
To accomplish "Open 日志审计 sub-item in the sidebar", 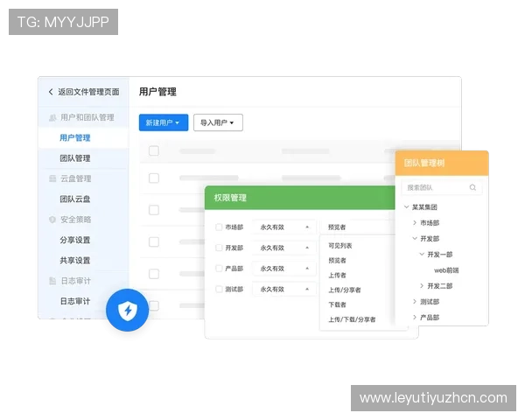I will (x=75, y=301).
